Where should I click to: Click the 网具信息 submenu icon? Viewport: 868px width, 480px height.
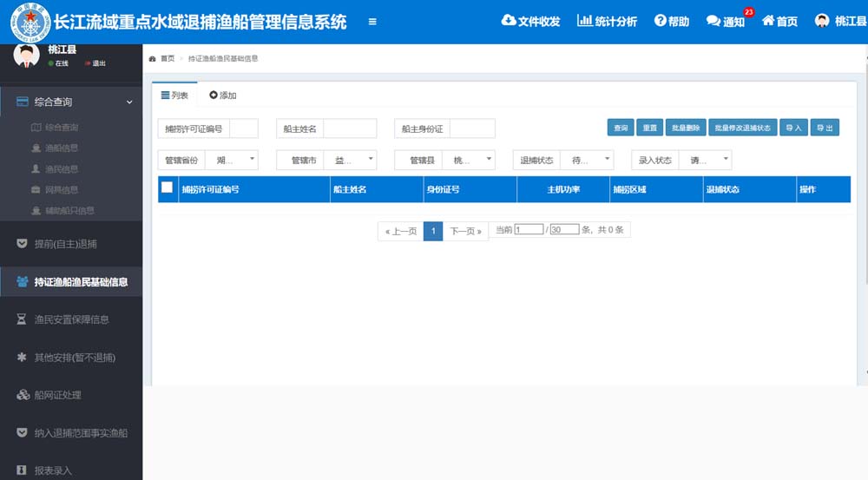pos(36,190)
